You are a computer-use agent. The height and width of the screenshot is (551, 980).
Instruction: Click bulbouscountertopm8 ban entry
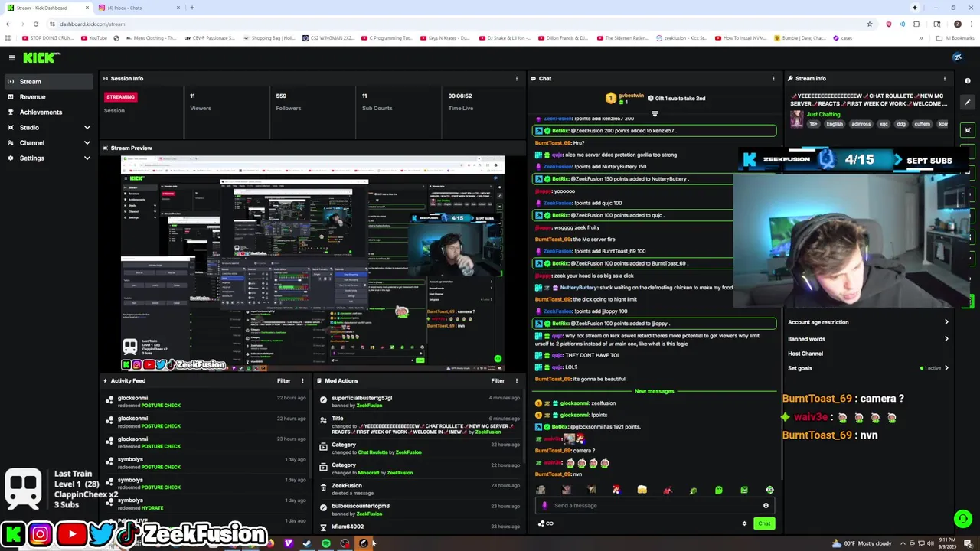pos(418,510)
